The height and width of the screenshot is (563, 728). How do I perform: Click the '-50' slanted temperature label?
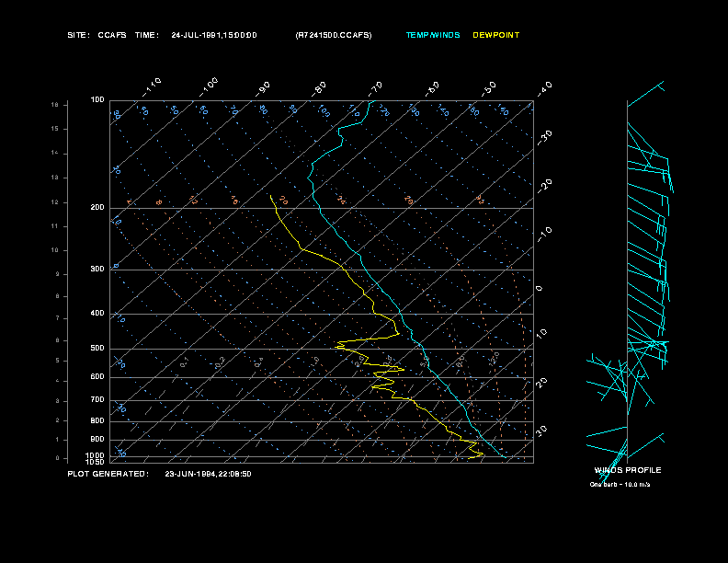tap(489, 89)
